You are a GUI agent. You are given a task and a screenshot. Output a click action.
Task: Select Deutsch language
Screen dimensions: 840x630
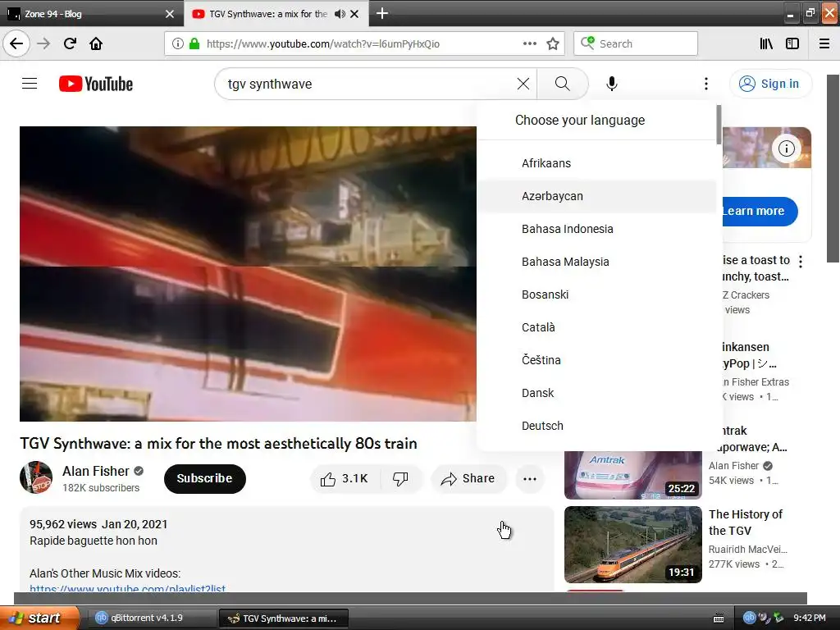pos(597,426)
